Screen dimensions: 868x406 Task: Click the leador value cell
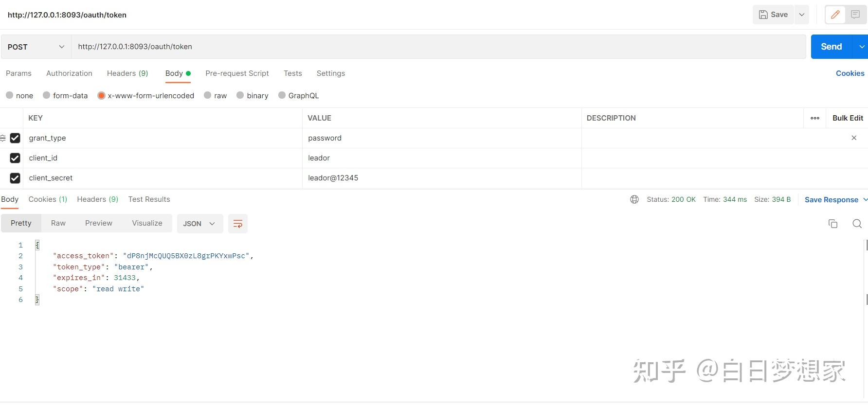[x=442, y=158]
